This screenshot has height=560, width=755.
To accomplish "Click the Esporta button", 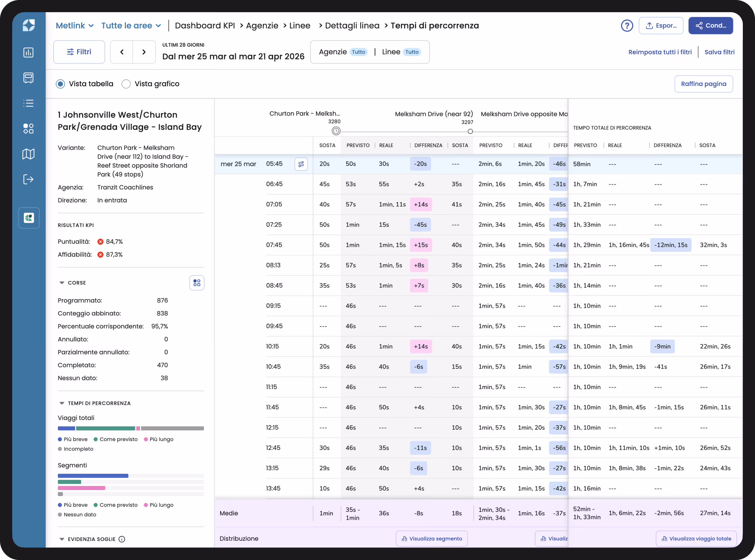I will (661, 26).
